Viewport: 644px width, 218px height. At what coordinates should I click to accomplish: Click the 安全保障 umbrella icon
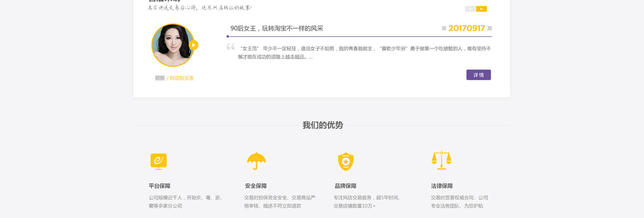pos(256,161)
